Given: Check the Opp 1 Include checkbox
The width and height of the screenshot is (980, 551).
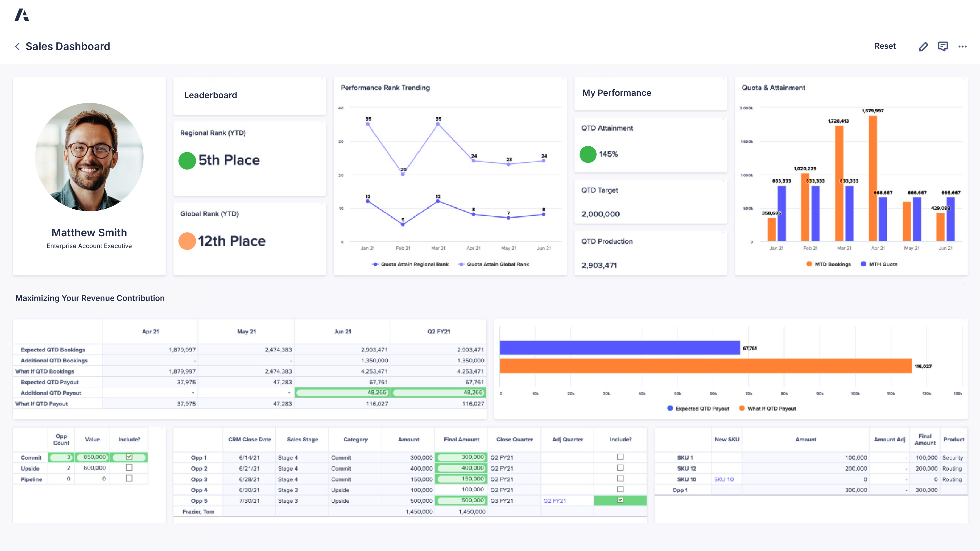Looking at the screenshot, I should point(620,457).
